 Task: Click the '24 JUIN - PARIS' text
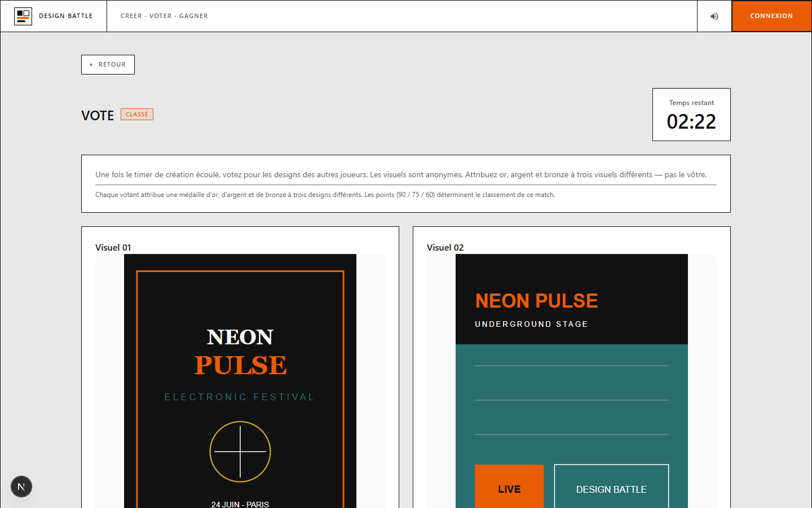(x=240, y=504)
